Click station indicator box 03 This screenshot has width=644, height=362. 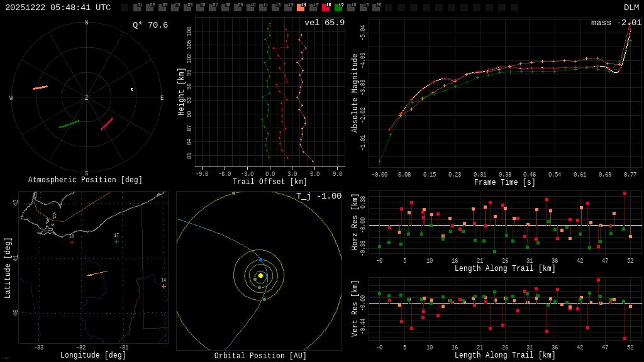pos(162,8)
